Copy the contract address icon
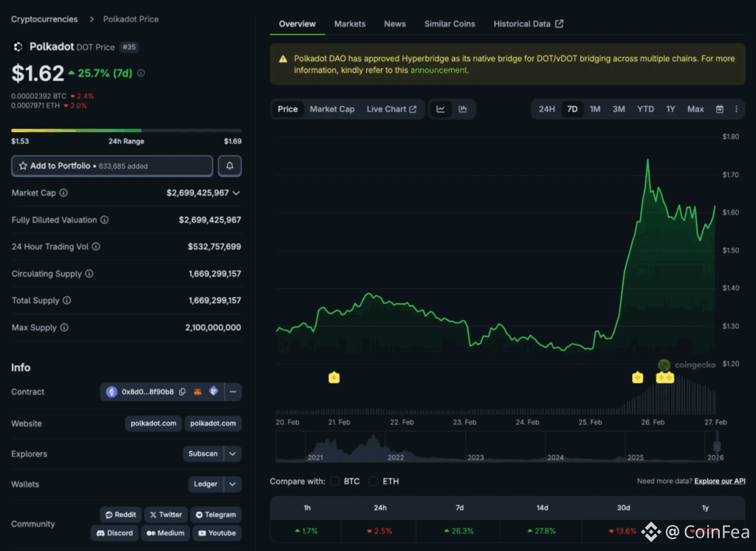This screenshot has height=551, width=756. tap(182, 392)
